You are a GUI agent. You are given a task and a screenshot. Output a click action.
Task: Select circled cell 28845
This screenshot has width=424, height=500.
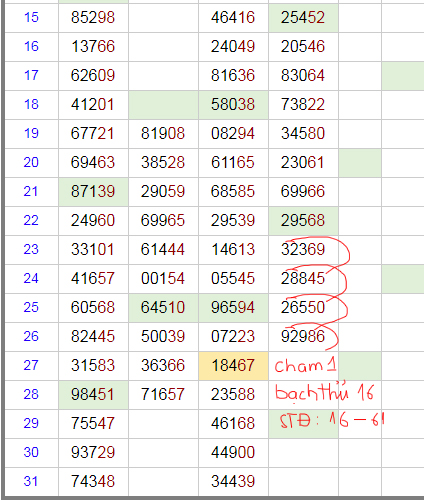303,279
